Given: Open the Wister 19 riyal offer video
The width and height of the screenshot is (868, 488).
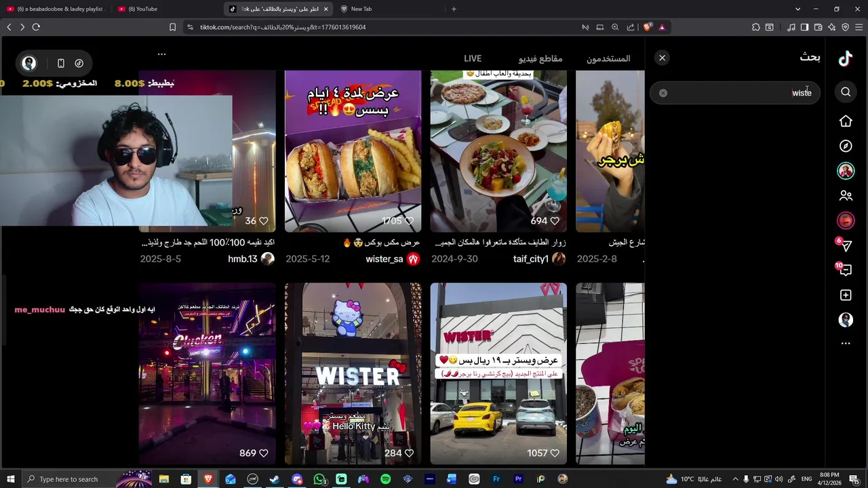Looking at the screenshot, I should tap(498, 373).
